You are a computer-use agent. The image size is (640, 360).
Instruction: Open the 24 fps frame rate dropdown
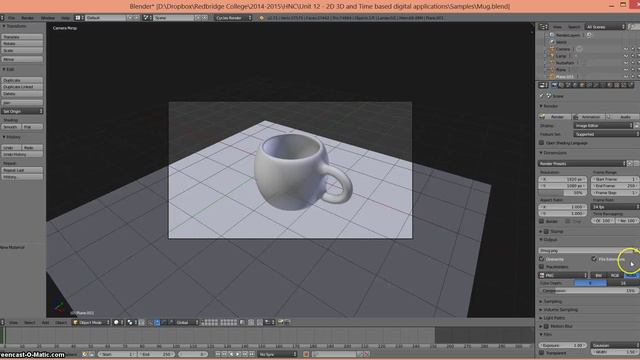(616, 207)
